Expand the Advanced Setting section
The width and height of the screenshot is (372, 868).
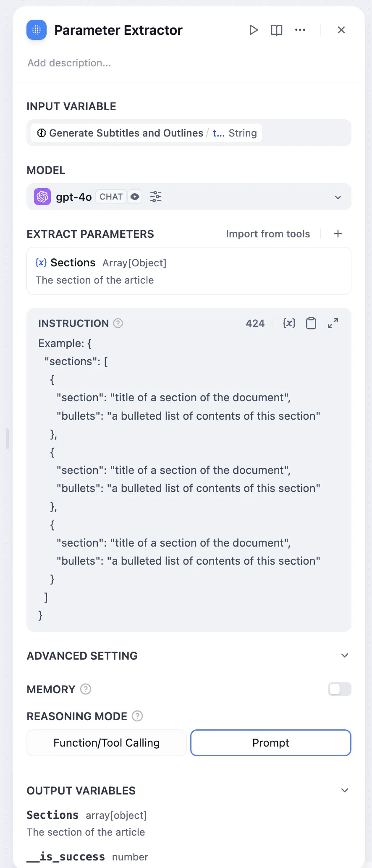click(345, 655)
